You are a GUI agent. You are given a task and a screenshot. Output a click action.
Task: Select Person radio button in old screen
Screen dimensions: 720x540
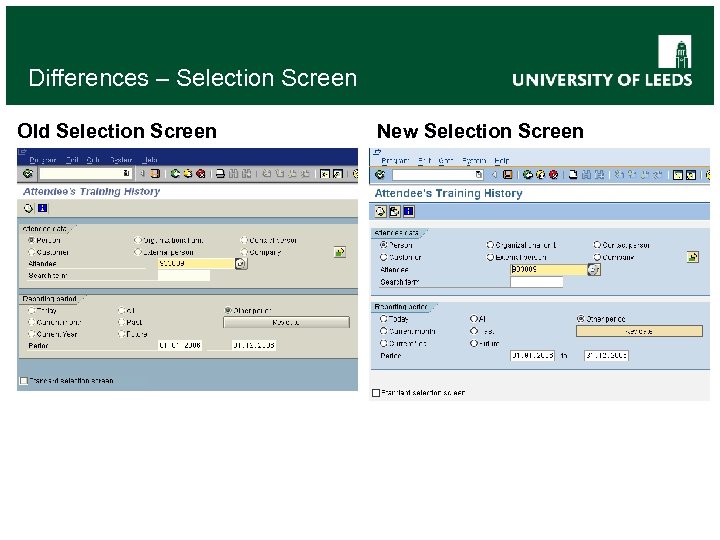[x=31, y=240]
